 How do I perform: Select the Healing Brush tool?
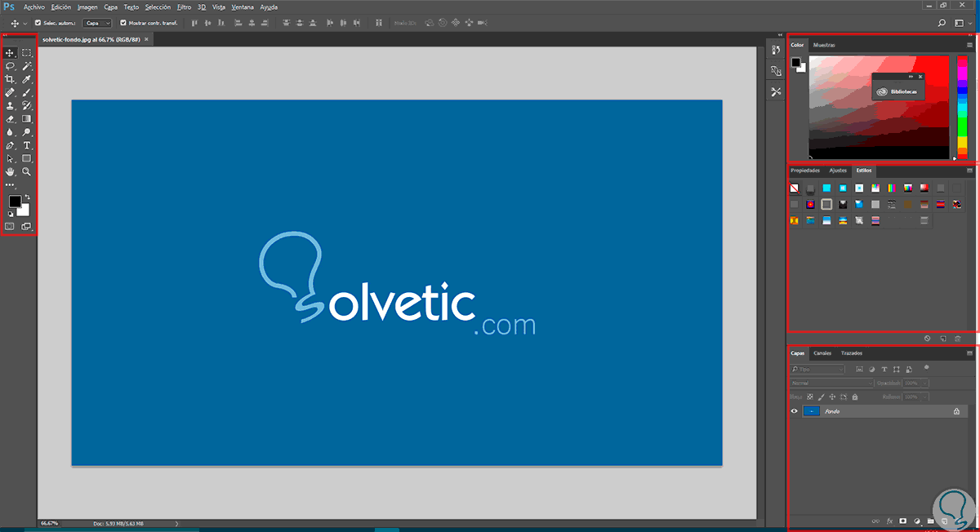click(x=10, y=92)
